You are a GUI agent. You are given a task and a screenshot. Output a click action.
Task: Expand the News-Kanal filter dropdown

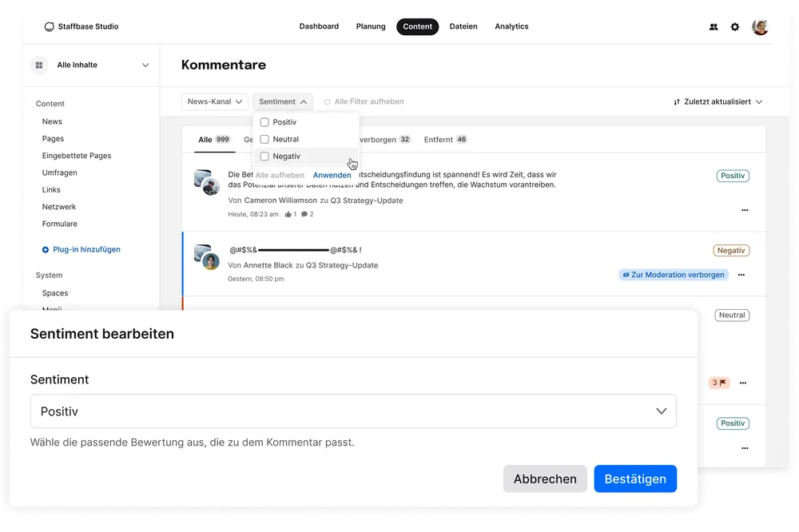215,101
